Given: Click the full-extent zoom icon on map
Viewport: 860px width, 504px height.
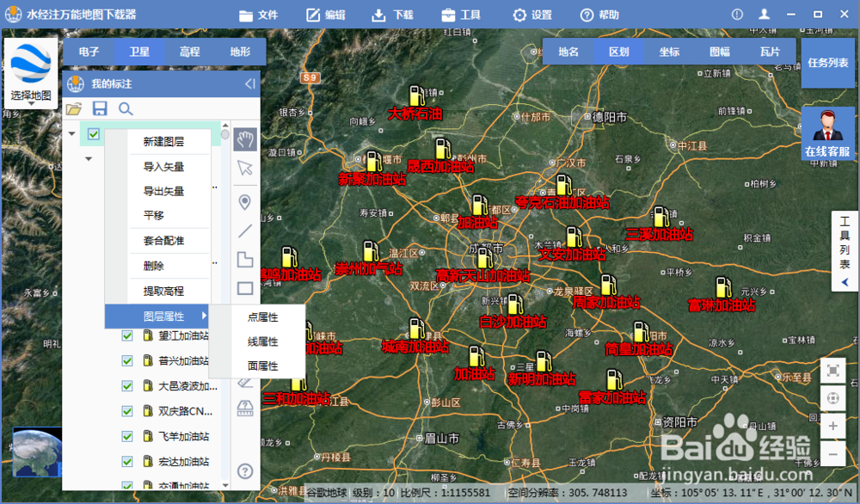Looking at the screenshot, I should tap(832, 372).
